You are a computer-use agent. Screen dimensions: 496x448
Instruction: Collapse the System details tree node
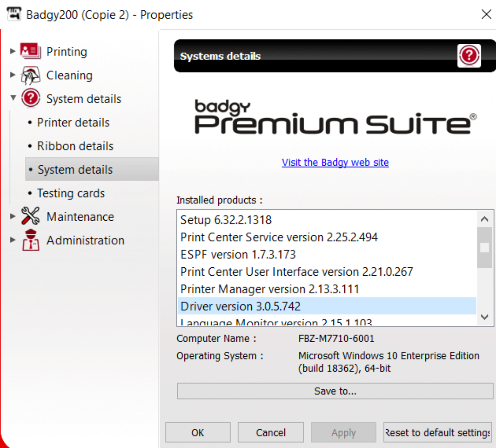point(13,98)
